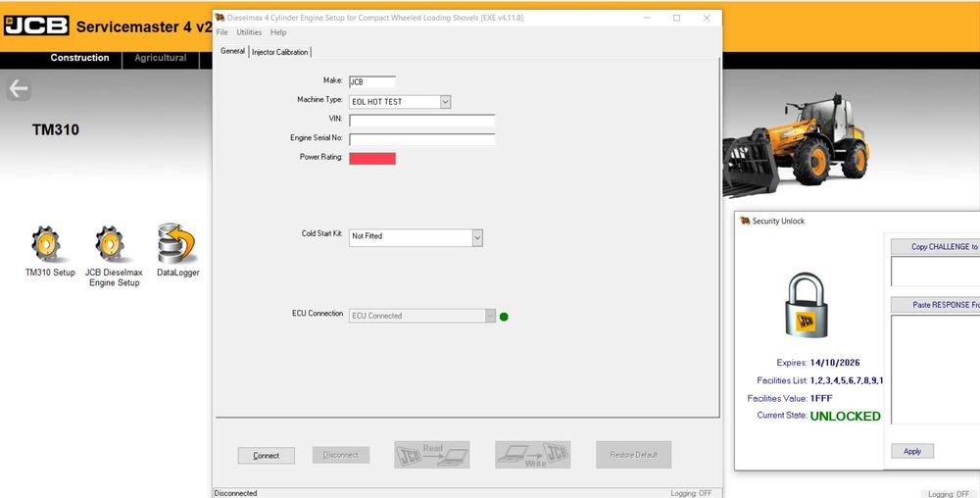Minimize the Dieselmax setup window
Viewport: 980px width, 498px height.
click(647, 18)
